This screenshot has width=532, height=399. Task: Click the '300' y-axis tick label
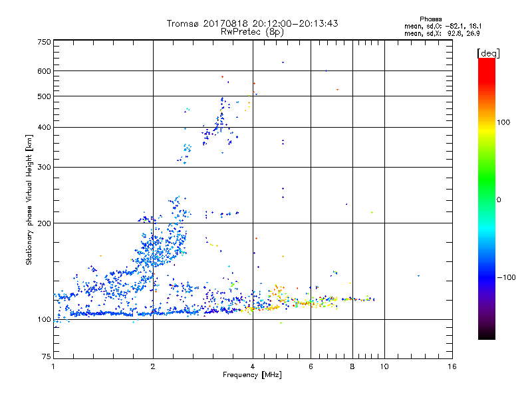[45, 168]
